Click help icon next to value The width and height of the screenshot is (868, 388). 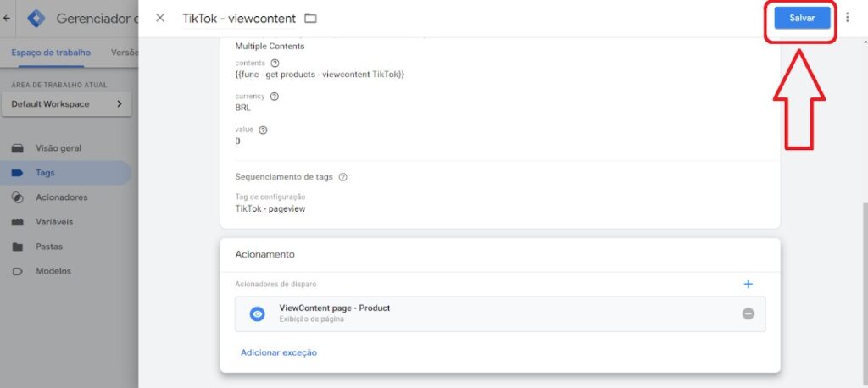click(263, 130)
